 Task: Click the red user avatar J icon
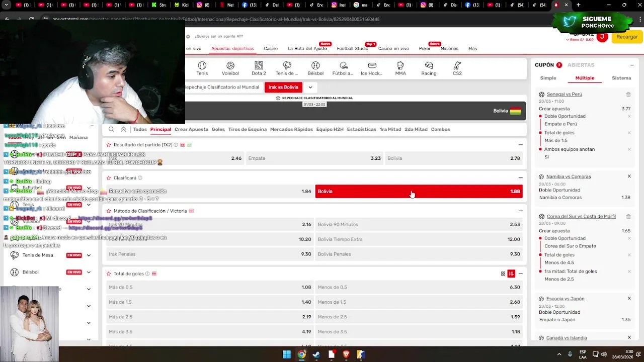click(x=602, y=37)
